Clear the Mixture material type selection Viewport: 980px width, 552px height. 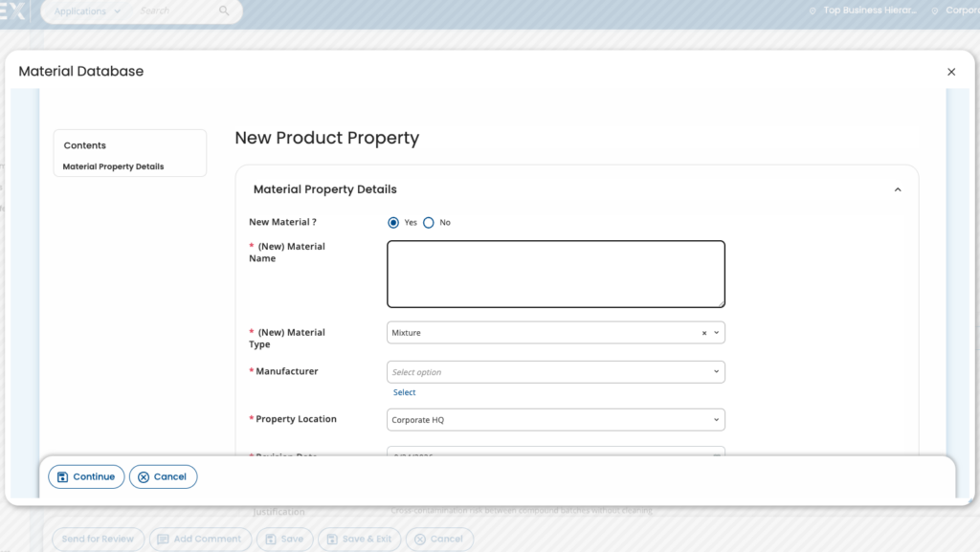click(x=704, y=334)
